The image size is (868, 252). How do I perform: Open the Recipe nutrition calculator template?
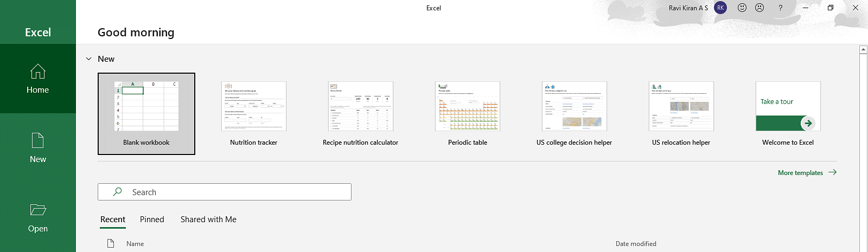click(360, 114)
